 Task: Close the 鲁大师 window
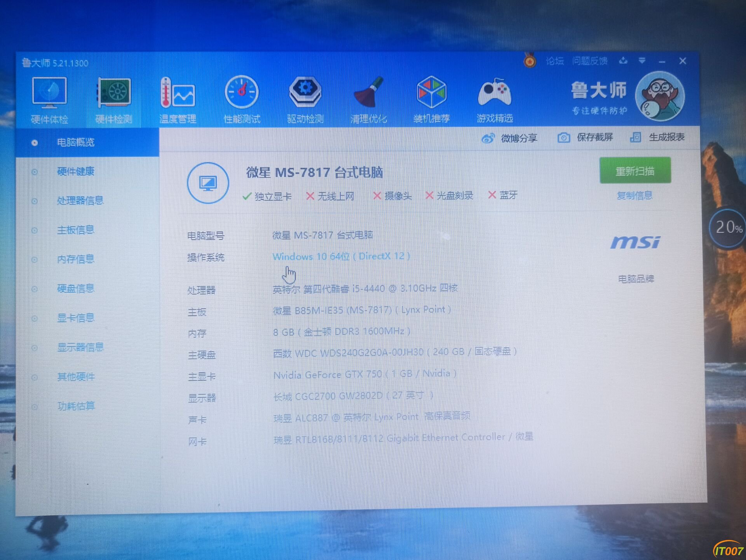pos(683,61)
